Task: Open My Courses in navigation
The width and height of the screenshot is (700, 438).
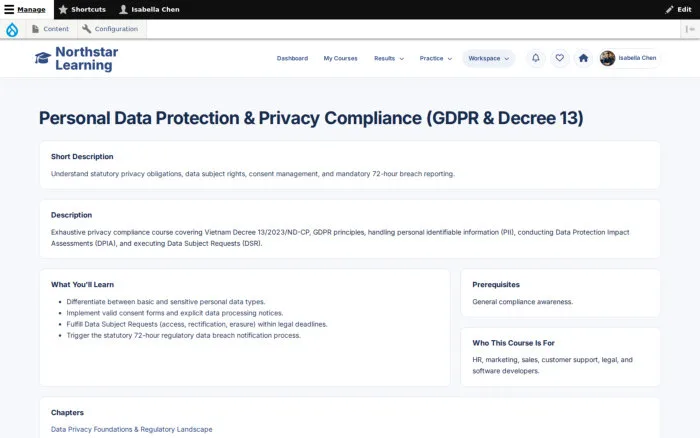Action: pos(340,58)
